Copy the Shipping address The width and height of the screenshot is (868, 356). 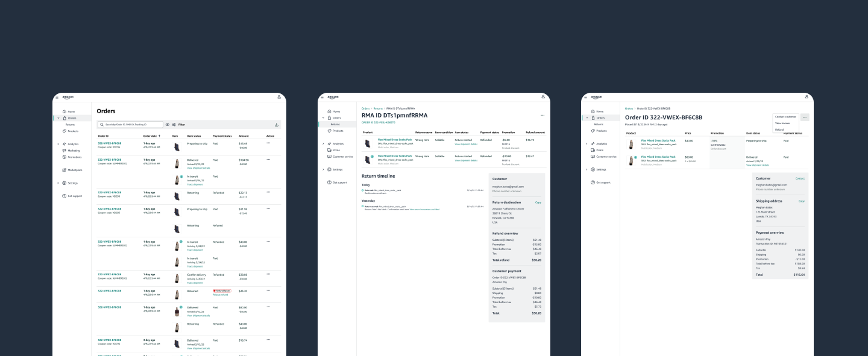[802, 201]
